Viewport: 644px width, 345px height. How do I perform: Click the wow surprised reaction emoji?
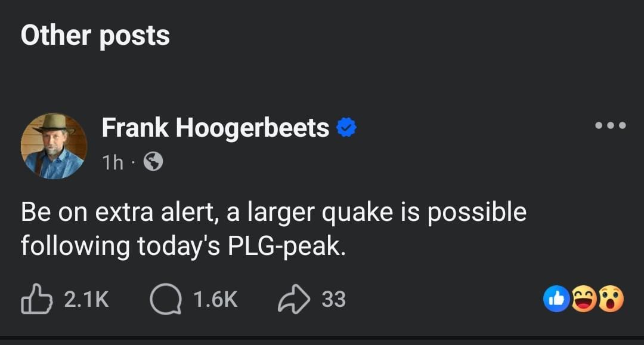click(x=610, y=299)
